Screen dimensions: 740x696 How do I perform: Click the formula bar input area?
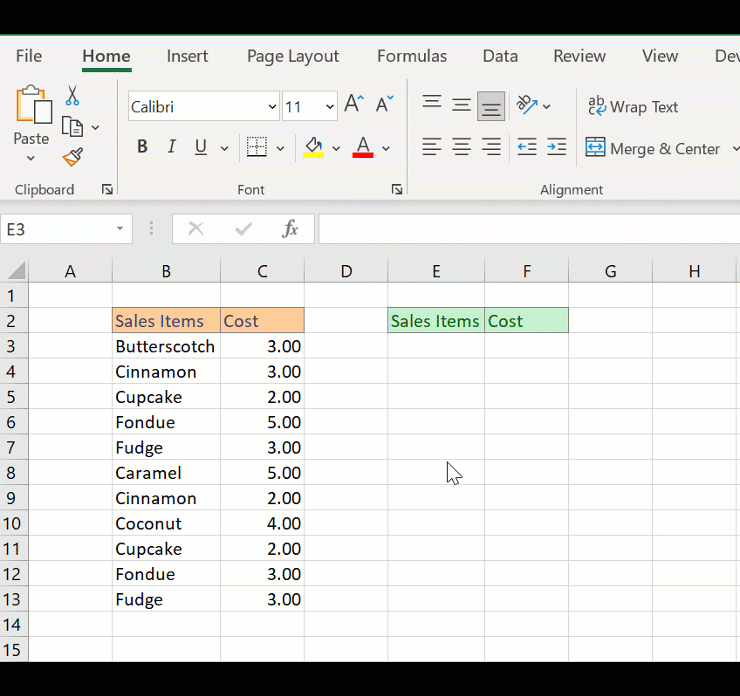(529, 229)
